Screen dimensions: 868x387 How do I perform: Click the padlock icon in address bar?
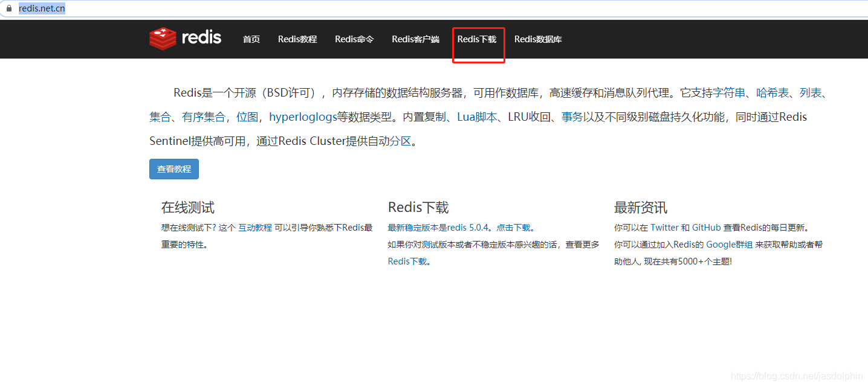coord(9,8)
